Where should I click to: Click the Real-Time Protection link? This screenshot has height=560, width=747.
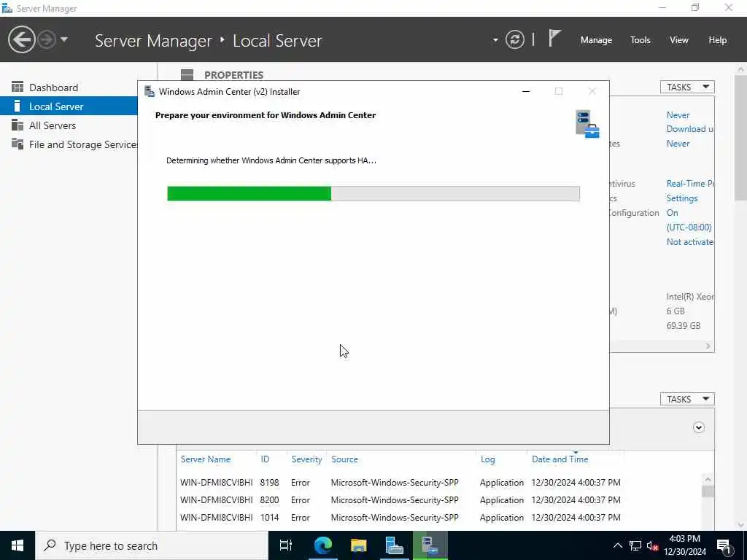690,183
